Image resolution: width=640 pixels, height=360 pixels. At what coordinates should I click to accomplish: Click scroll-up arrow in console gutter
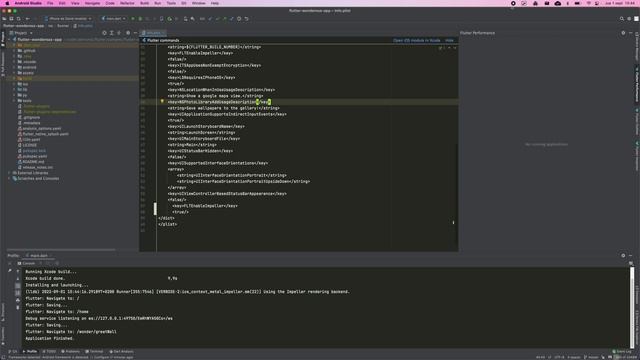(18, 271)
